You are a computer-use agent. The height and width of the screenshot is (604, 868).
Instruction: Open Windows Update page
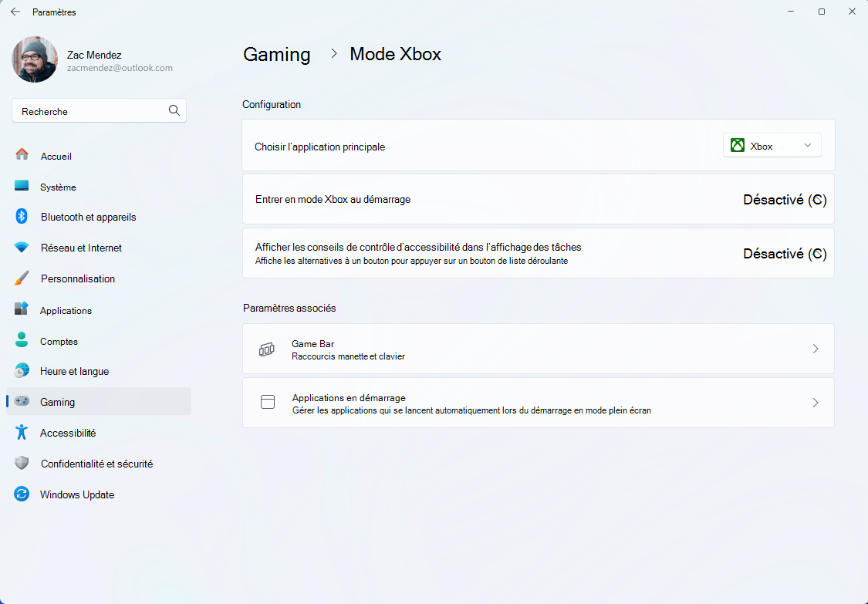tap(99, 495)
